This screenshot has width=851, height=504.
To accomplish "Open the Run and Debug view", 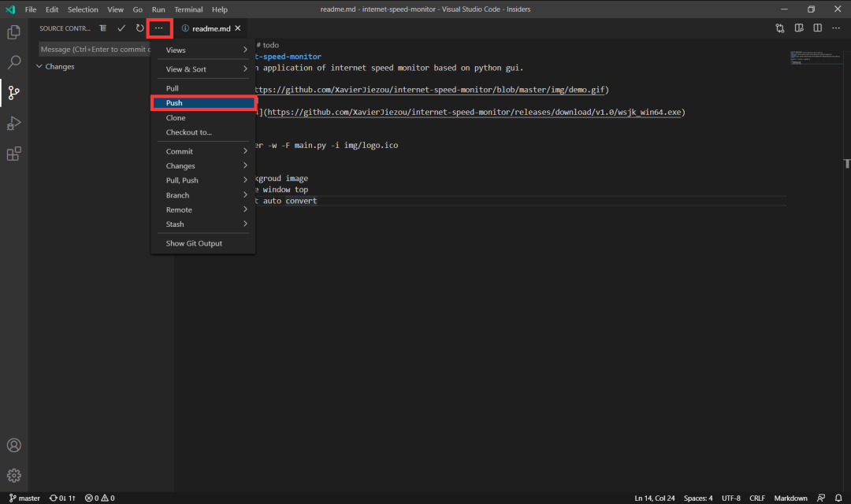I will tap(14, 123).
